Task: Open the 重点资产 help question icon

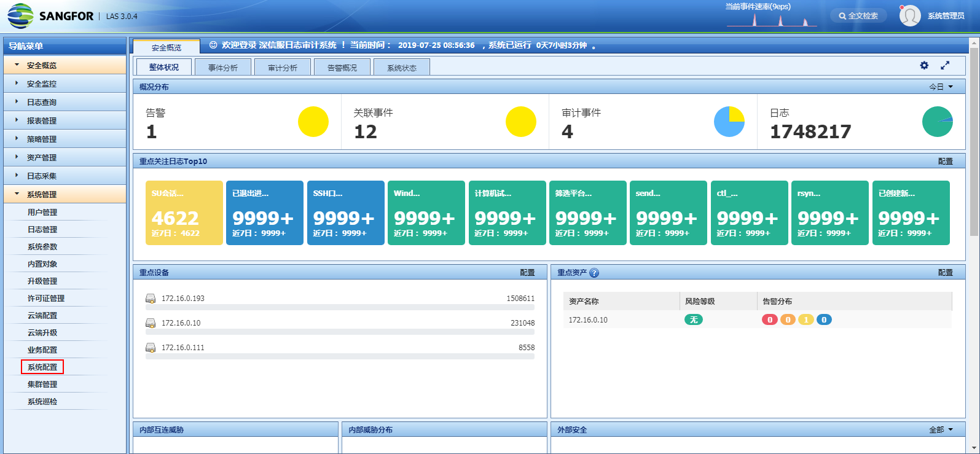Action: tap(594, 273)
